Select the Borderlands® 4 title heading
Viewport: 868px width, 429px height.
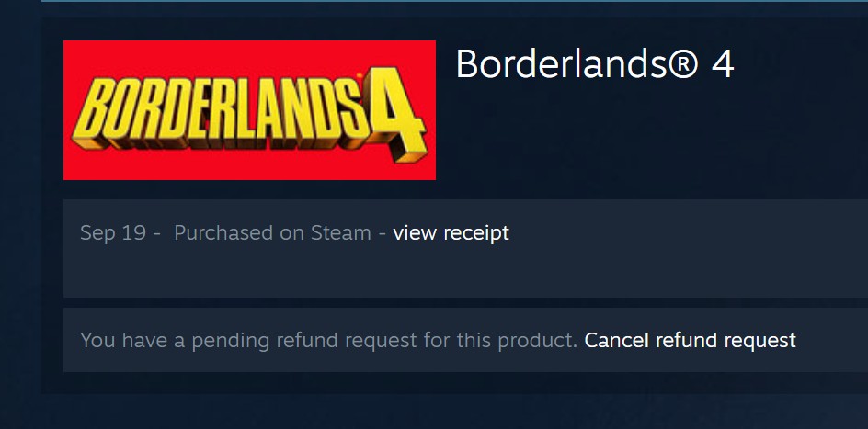[595, 63]
